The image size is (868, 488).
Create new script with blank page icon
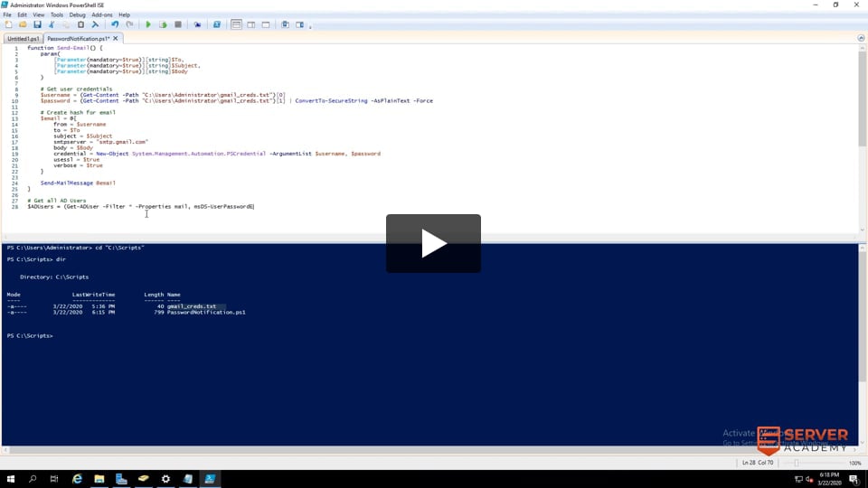click(9, 24)
